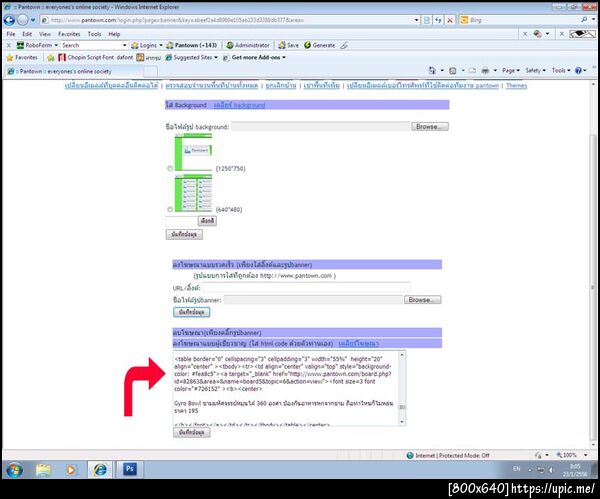Click the Windows Start button
Viewport: 600px width, 499px height.
click(x=14, y=470)
